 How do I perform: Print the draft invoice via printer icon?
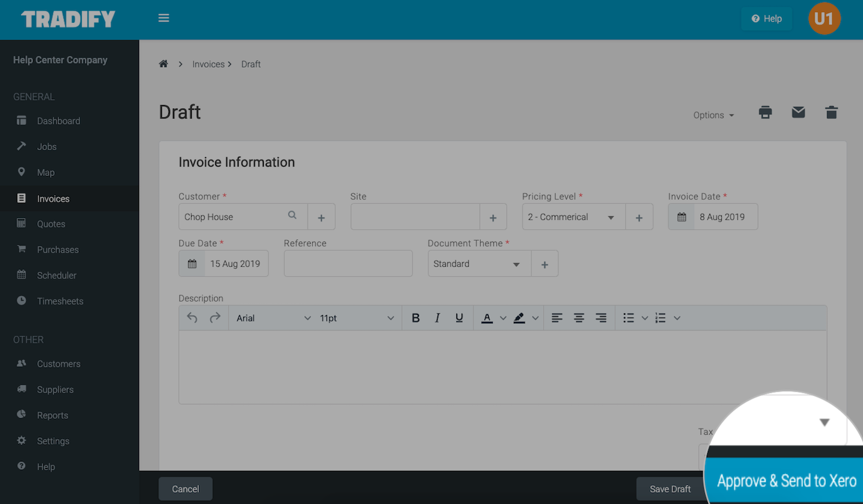click(765, 112)
